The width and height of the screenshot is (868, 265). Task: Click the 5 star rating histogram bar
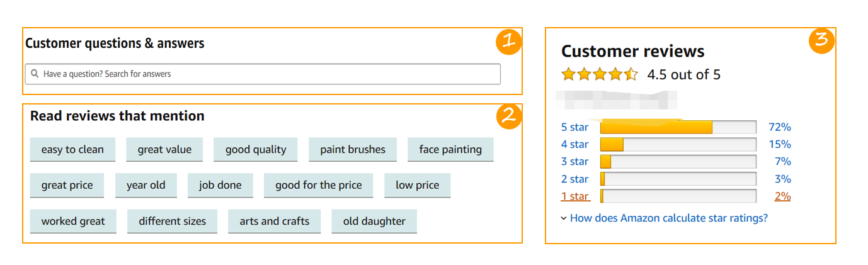[678, 127]
